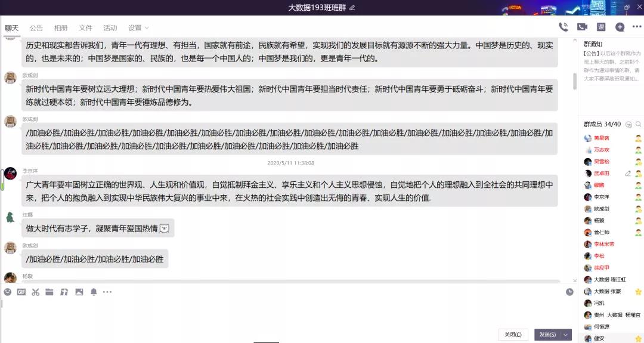
Task: Click the 关闭(C) button
Action: pos(513,335)
